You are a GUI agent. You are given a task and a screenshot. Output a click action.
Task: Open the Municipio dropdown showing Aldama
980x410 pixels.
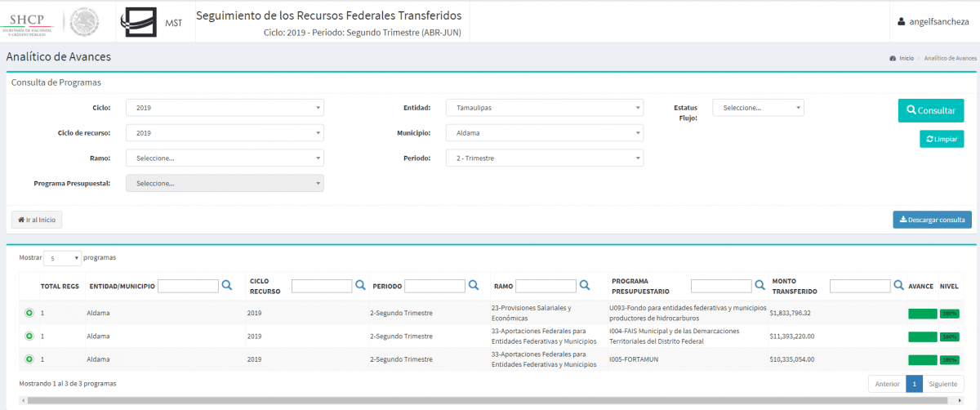pos(544,133)
